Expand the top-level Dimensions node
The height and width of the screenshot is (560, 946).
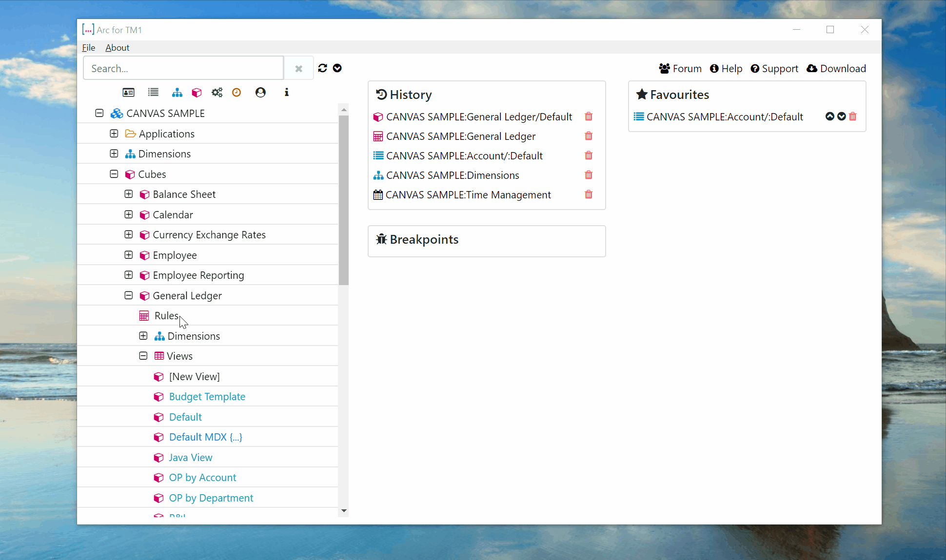(114, 154)
